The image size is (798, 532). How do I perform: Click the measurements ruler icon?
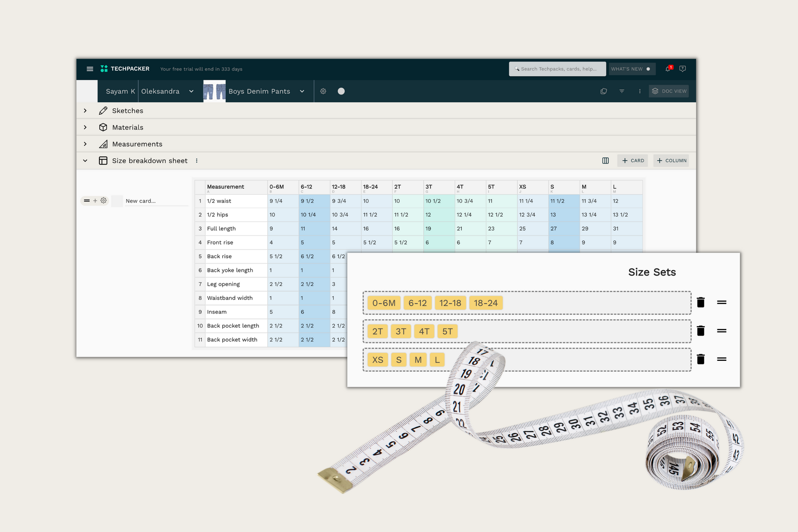click(103, 144)
